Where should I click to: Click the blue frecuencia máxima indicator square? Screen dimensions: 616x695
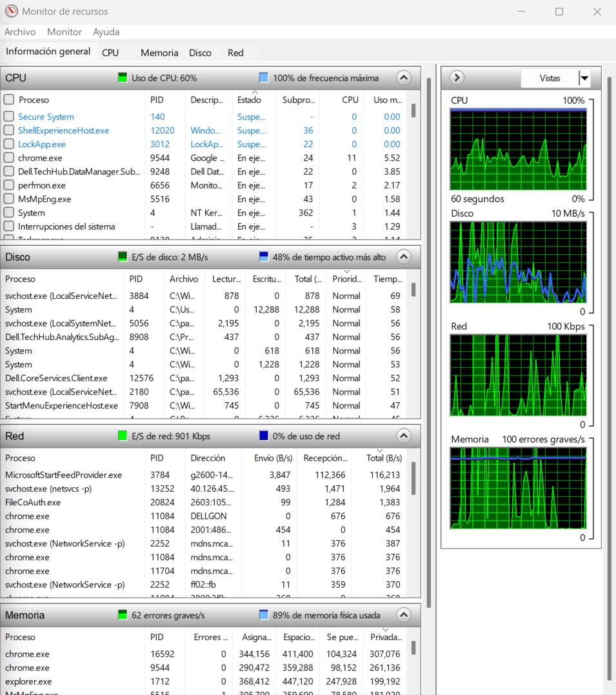tap(264, 77)
